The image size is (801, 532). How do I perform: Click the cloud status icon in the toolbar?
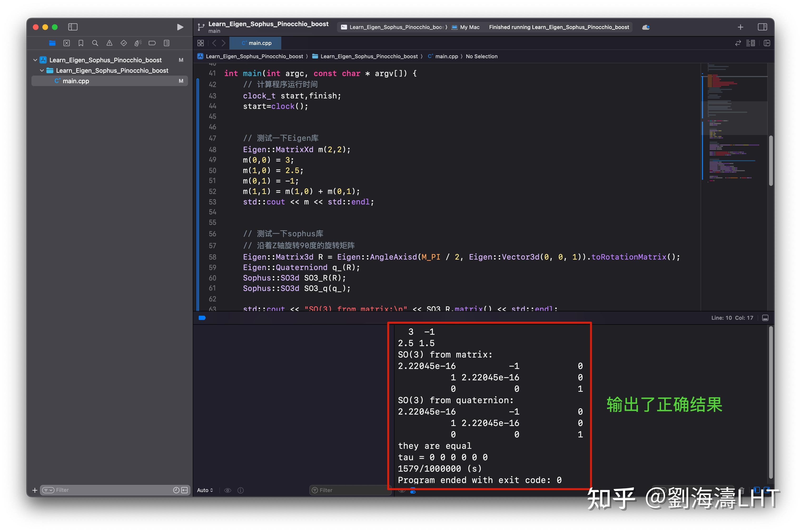click(x=645, y=27)
